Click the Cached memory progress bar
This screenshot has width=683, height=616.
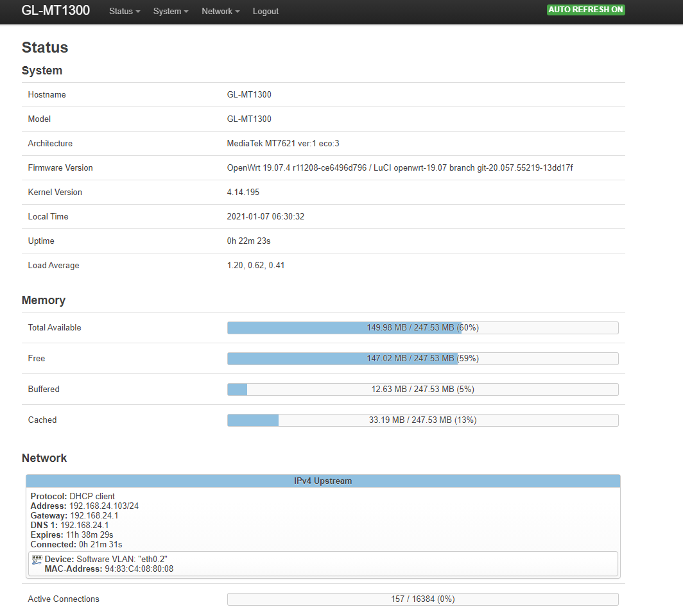422,420
